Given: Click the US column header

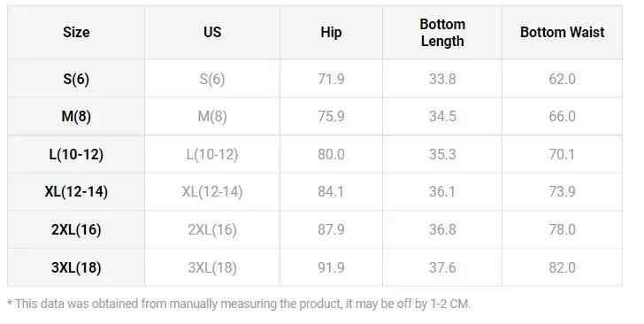Looking at the screenshot, I should click(x=212, y=33).
